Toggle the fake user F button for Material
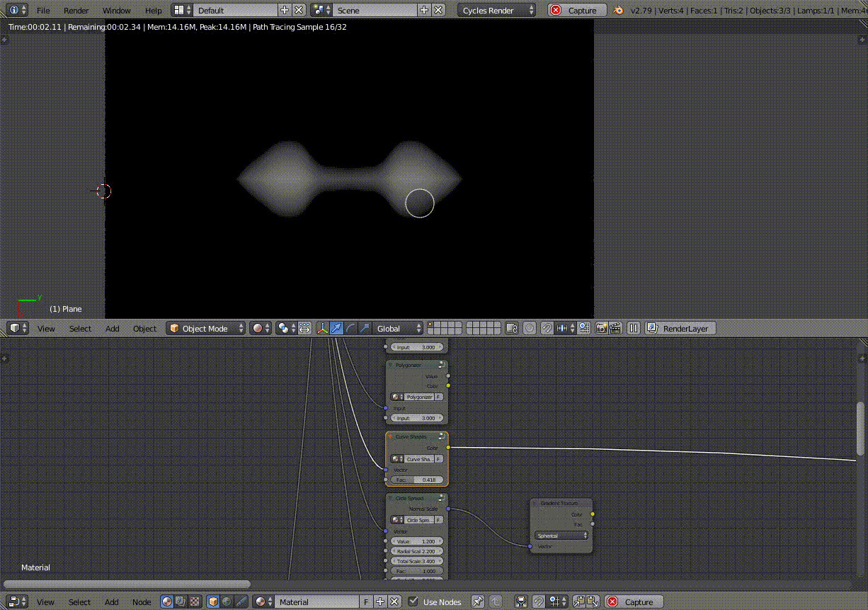Viewport: 868px width, 610px height. (x=366, y=601)
